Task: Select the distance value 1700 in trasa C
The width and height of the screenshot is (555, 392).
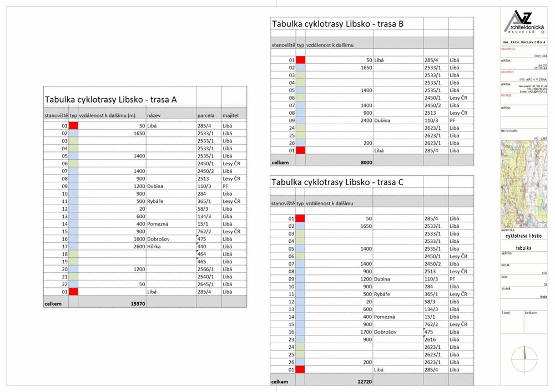Action: [x=366, y=332]
